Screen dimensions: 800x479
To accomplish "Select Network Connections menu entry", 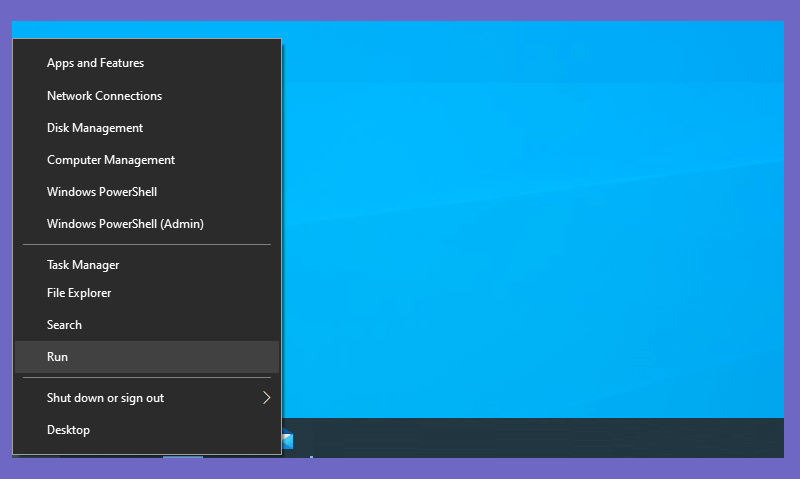I will click(x=147, y=96).
